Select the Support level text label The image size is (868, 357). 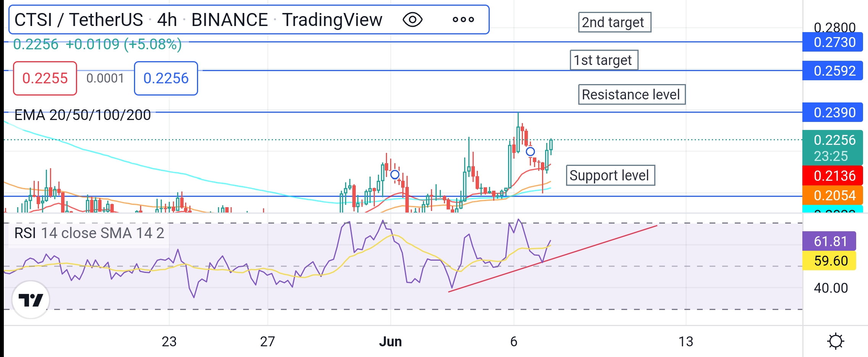tap(610, 175)
